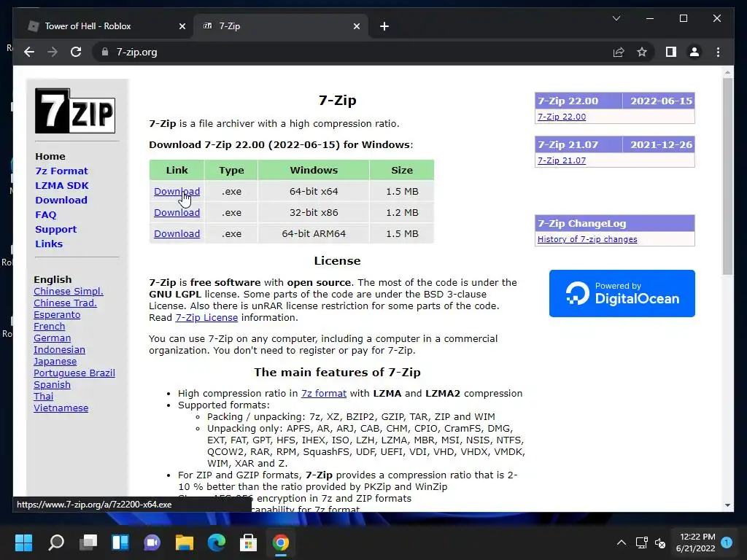Click the Chrome icon on the taskbar

(281, 542)
